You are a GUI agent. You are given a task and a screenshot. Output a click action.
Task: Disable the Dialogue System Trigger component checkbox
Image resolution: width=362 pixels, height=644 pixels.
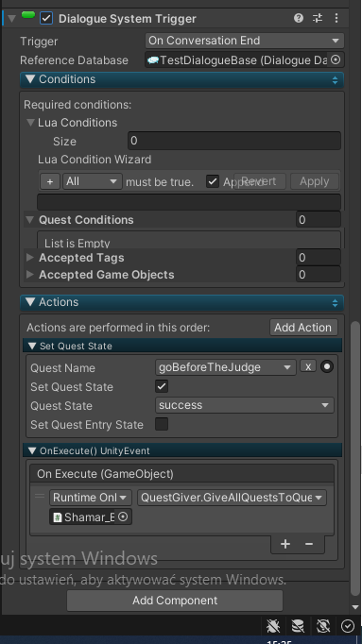pos(46,18)
